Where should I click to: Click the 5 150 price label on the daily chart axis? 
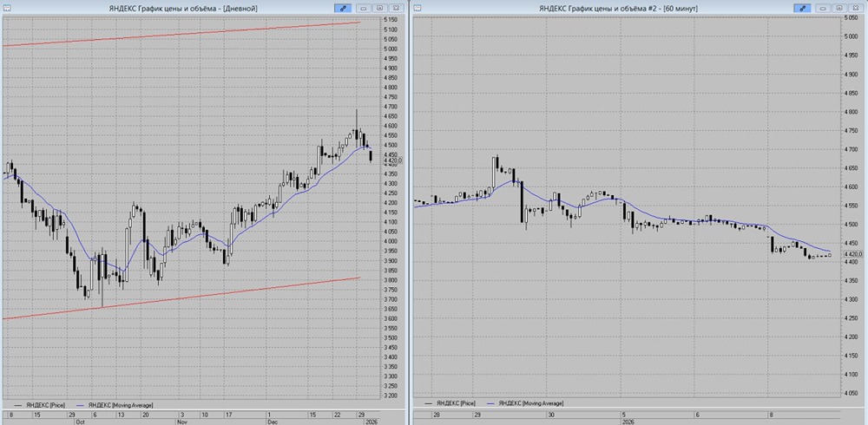click(391, 19)
